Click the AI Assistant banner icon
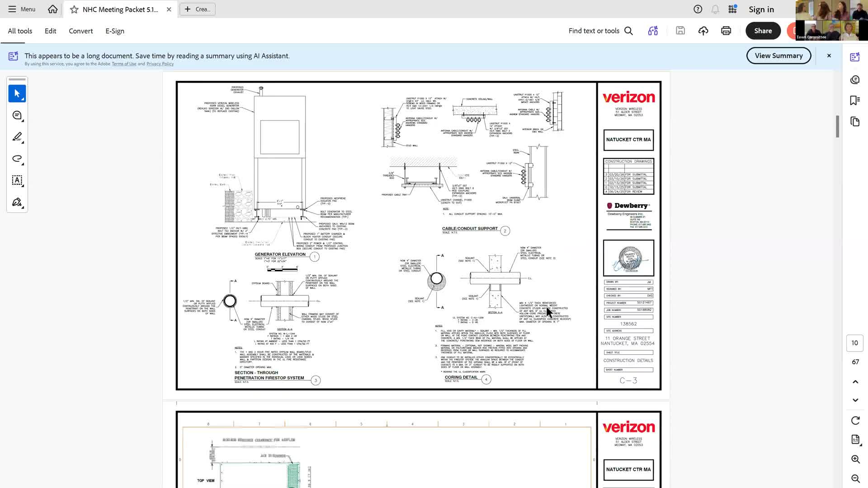The height and width of the screenshot is (488, 868). click(14, 56)
